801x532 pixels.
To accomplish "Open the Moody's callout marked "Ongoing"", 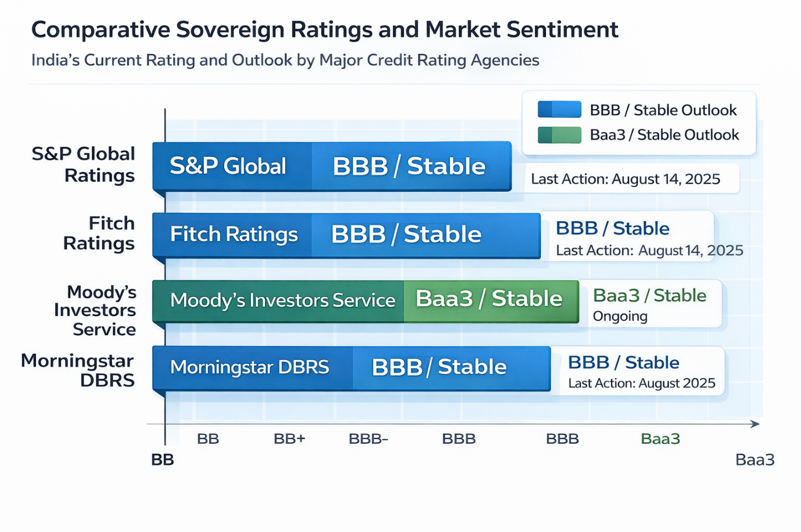I will (653, 304).
